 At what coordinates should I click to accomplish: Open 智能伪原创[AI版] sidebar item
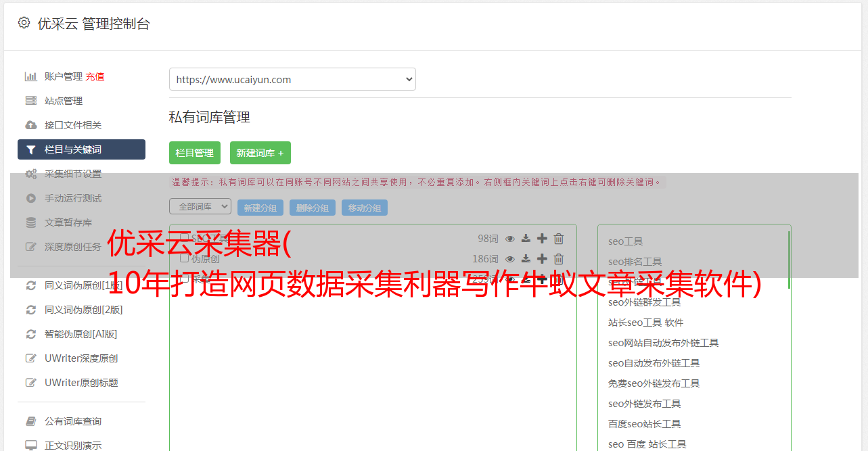tap(81, 334)
